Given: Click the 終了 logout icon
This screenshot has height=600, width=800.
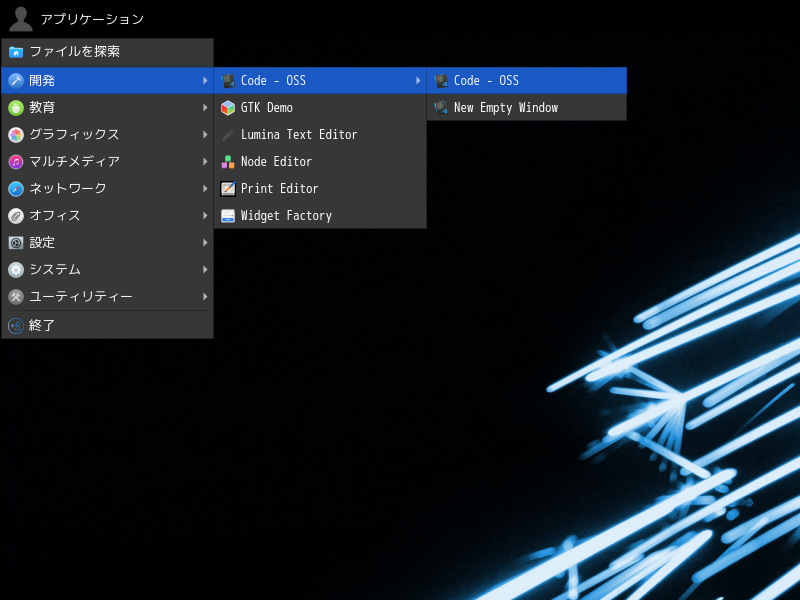Looking at the screenshot, I should click(x=16, y=326).
